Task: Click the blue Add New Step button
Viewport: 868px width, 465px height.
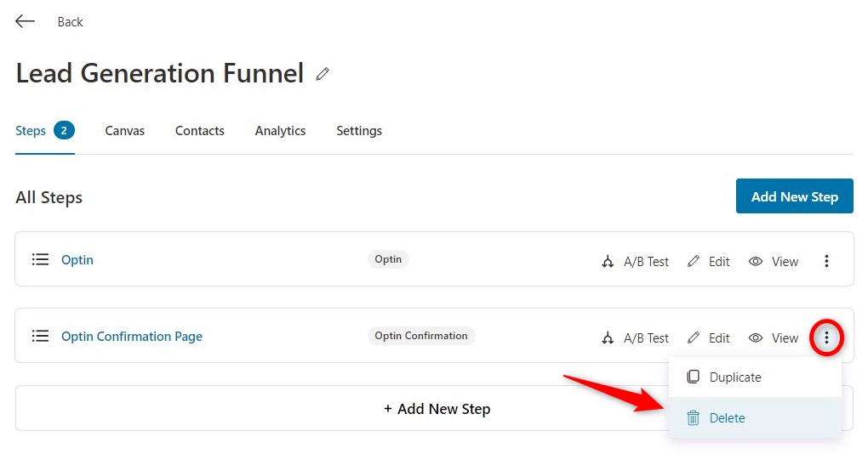Action: (794, 196)
